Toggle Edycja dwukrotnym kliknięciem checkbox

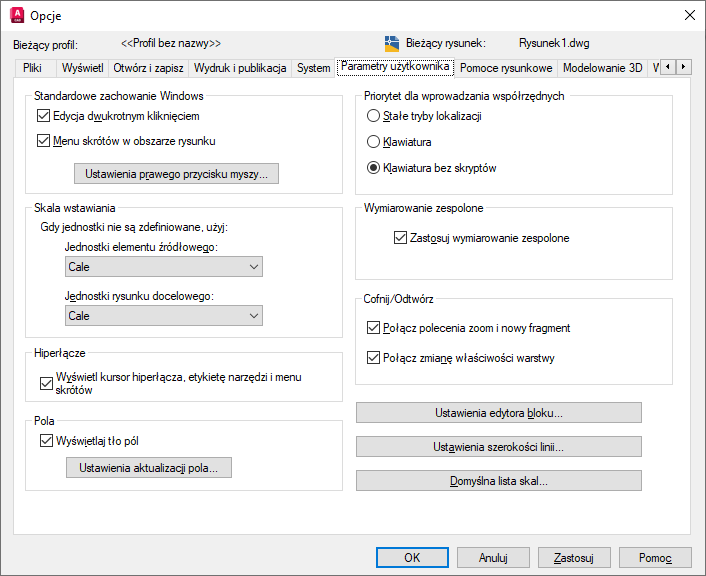pyautogui.click(x=43, y=116)
